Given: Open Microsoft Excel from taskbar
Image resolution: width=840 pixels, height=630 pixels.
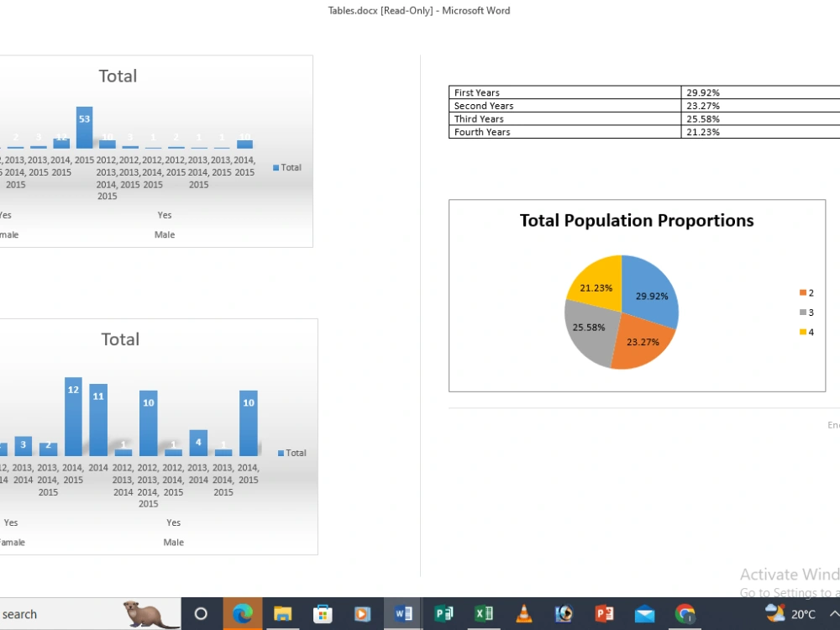Looking at the screenshot, I should 484,613.
